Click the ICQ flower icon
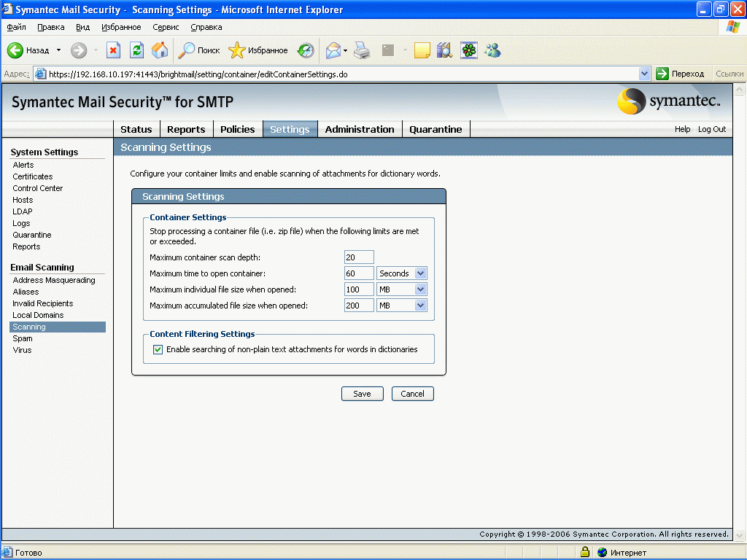747x560 pixels. point(469,50)
